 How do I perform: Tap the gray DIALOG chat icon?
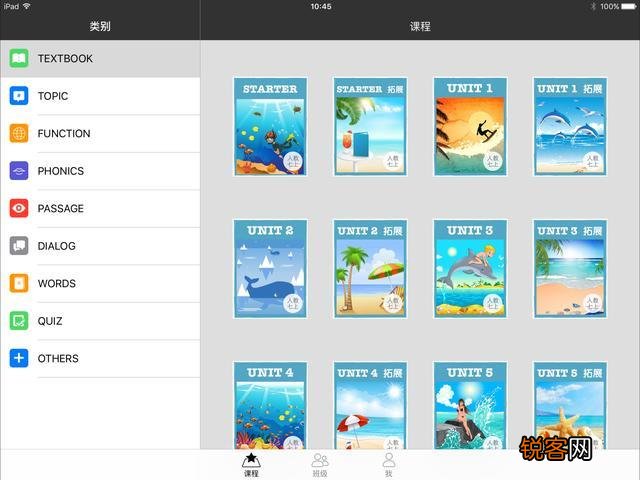19,246
